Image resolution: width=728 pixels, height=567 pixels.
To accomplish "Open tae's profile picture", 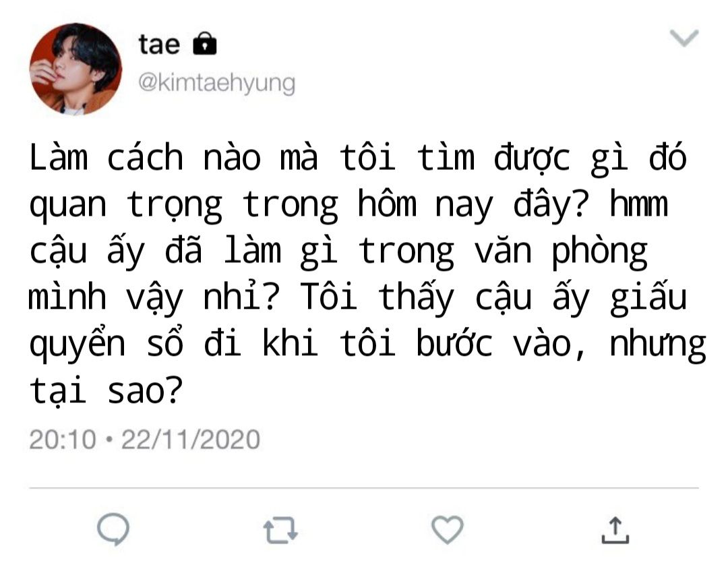I will pos(75,69).
